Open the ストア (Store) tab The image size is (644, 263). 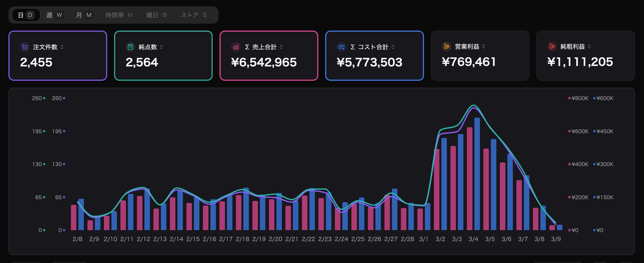[x=194, y=15]
